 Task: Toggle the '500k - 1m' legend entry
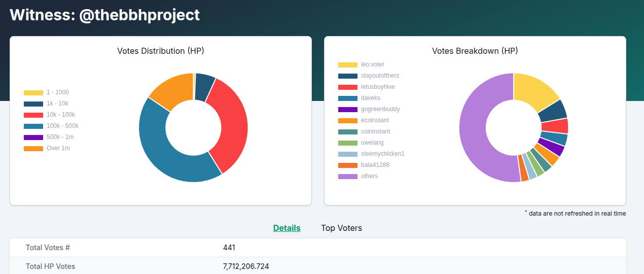click(x=46, y=137)
